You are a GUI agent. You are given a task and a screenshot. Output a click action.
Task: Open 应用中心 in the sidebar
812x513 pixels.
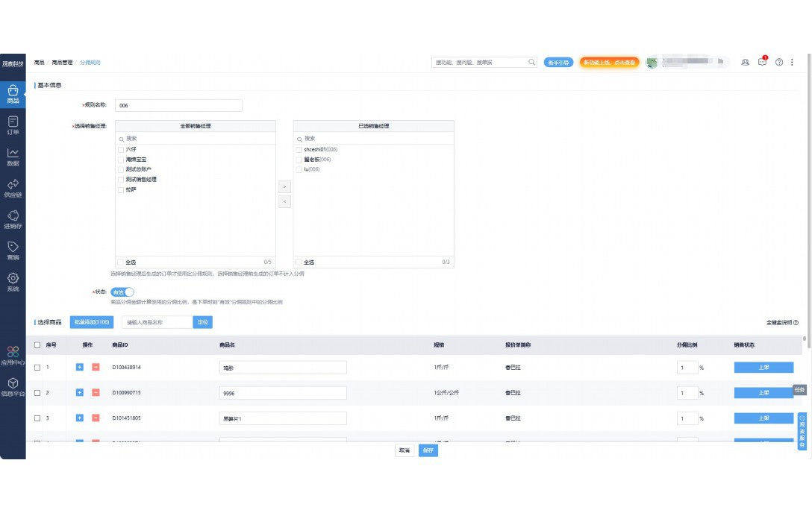(13, 354)
